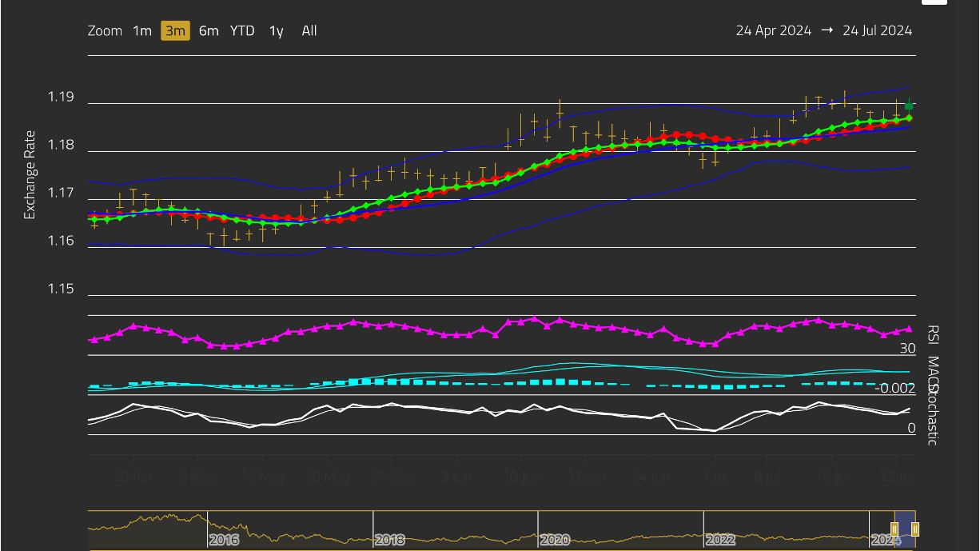Jump to 2018 in the navigator timeline

coord(389,540)
